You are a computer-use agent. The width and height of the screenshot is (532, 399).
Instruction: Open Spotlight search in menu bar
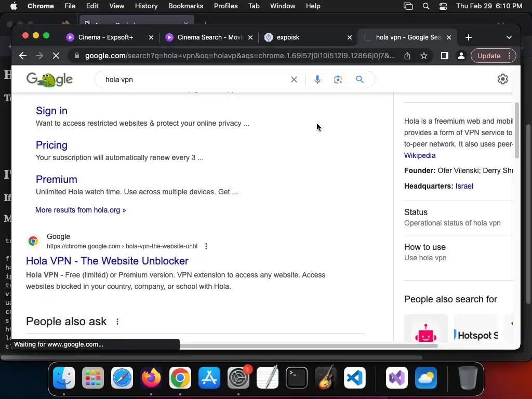pyautogui.click(x=426, y=6)
